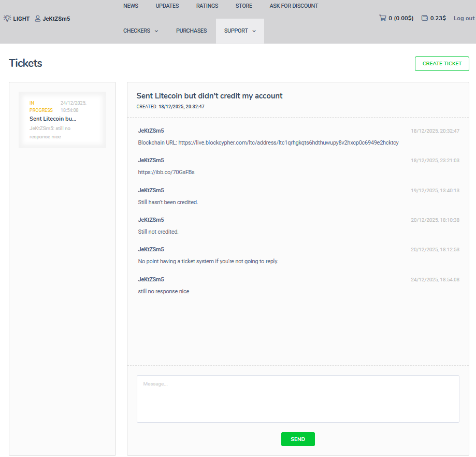The image size is (476, 457).
Task: Click the wallet balance icon
Action: (425, 18)
